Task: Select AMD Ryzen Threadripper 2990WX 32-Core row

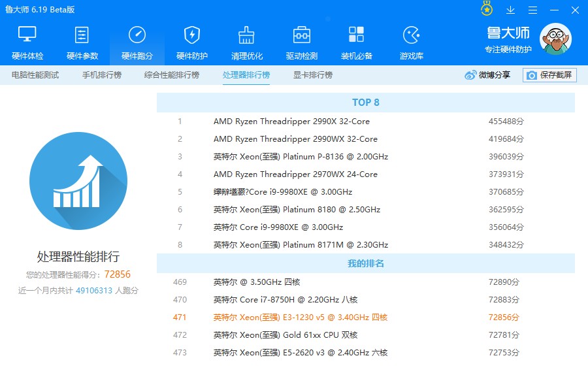Action: [366, 139]
